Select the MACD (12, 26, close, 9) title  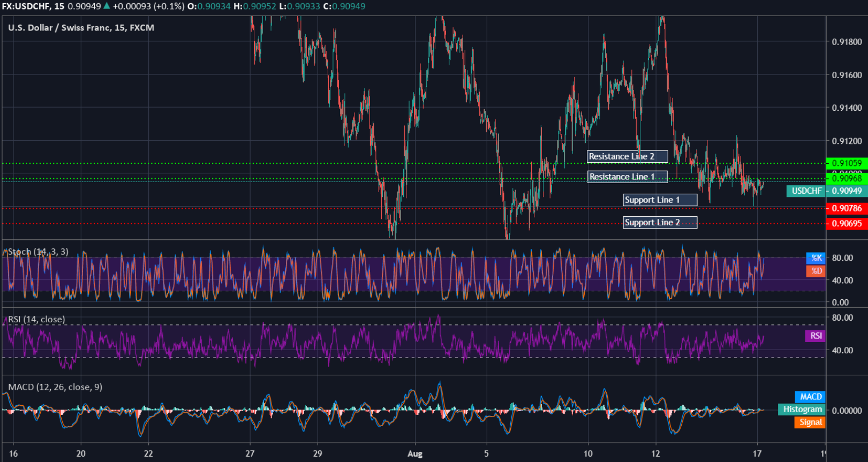(x=55, y=387)
